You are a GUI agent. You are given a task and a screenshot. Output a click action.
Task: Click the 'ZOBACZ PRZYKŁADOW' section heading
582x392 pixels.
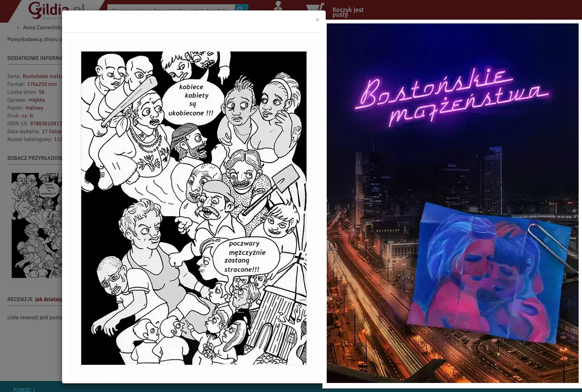tap(35, 158)
